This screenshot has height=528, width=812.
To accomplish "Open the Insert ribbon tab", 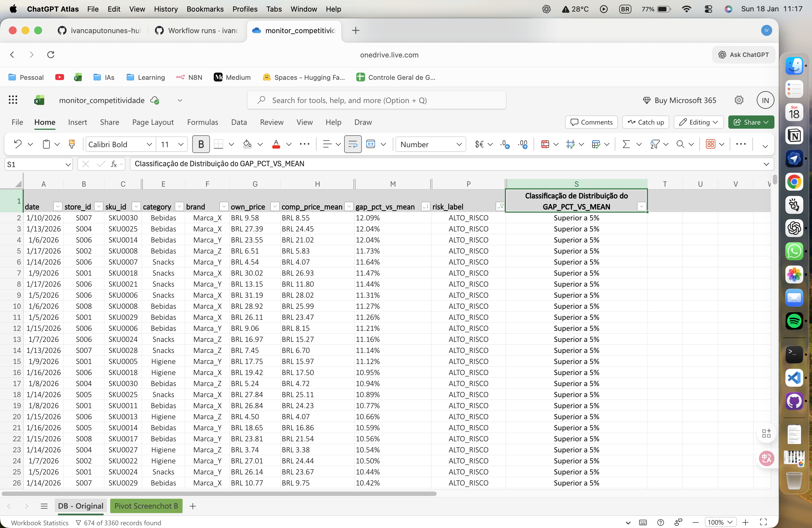I will (x=77, y=122).
